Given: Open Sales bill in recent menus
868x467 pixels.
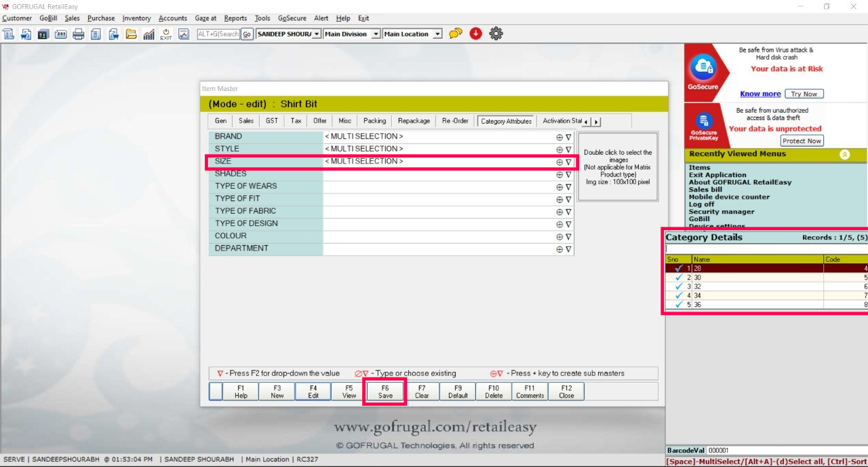Looking at the screenshot, I should [705, 189].
